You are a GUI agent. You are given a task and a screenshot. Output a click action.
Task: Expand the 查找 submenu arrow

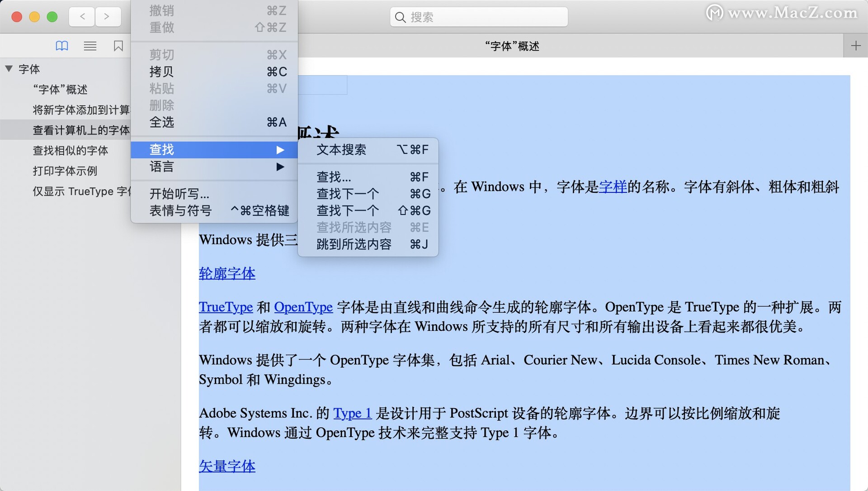[x=280, y=150]
